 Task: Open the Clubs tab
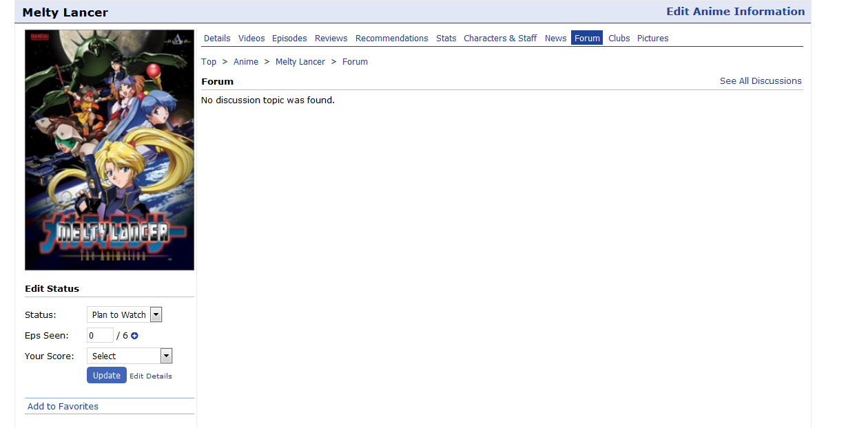click(619, 39)
